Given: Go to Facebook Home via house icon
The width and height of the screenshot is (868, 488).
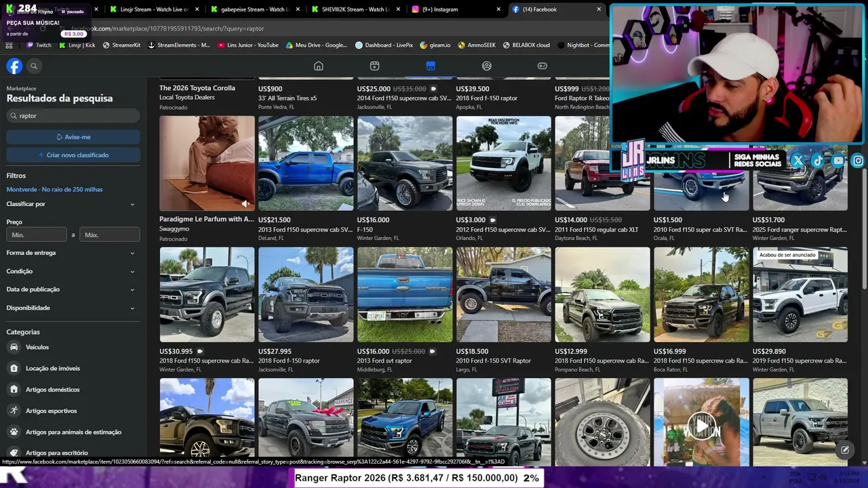Looking at the screenshot, I should (x=318, y=66).
